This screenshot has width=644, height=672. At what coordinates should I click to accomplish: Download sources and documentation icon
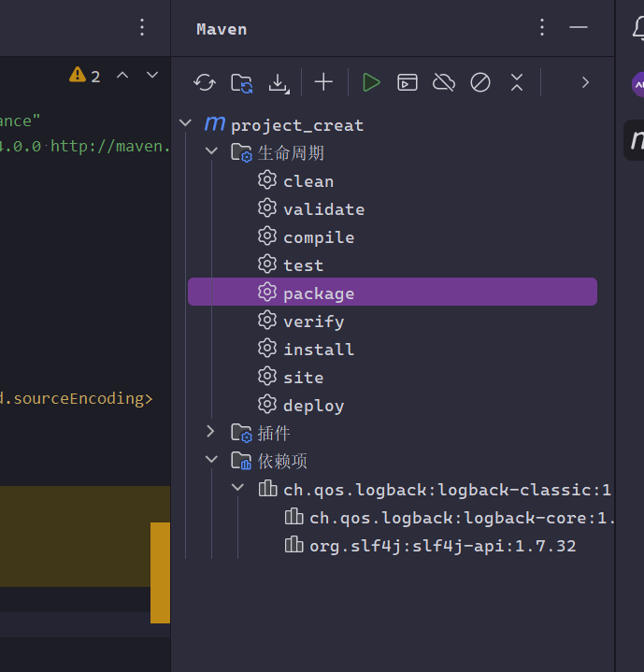279,82
